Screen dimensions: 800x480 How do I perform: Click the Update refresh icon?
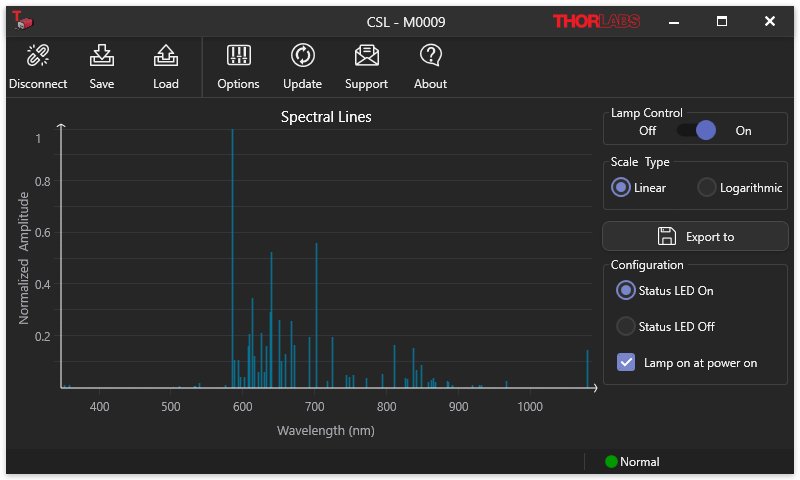(303, 55)
